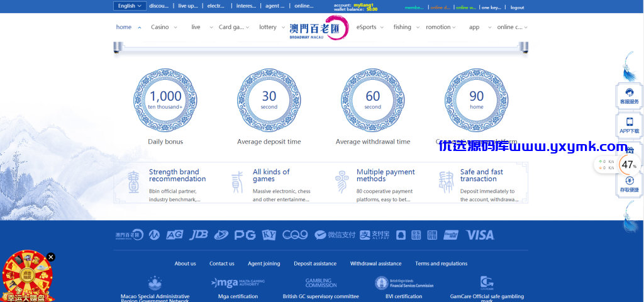Click footer Broadway Macau small logo

(130, 235)
